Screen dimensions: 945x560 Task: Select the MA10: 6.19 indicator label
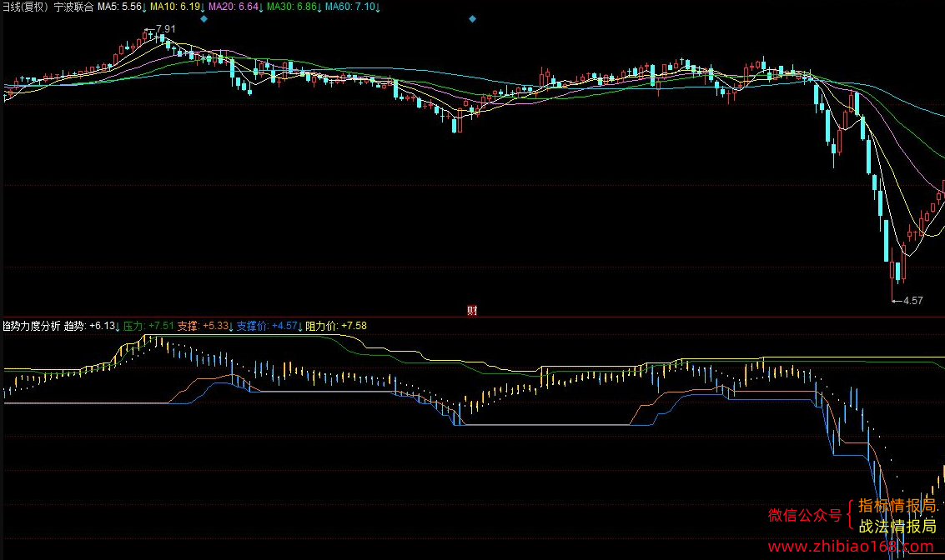(x=177, y=7)
